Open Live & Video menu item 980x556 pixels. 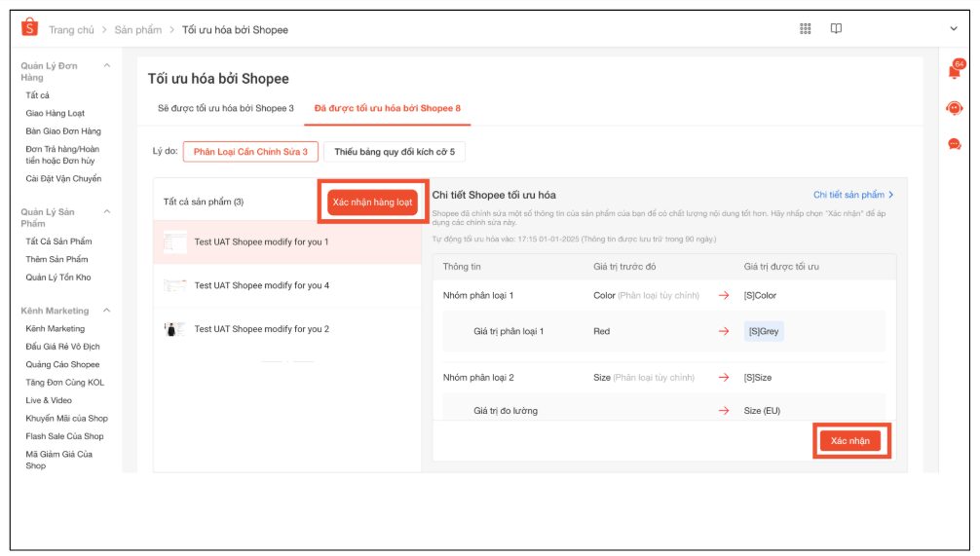[x=49, y=400]
